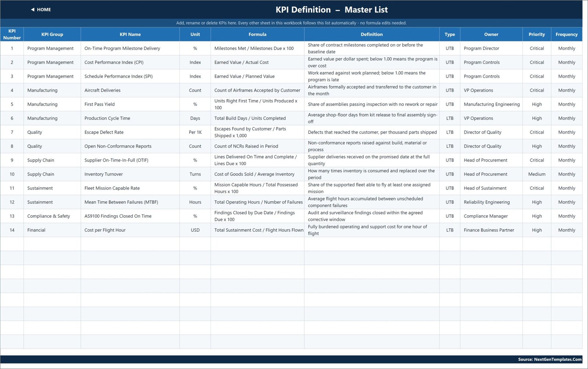Select the Type column header
Image resolution: width=588 pixels, height=369 pixels.
coord(449,34)
